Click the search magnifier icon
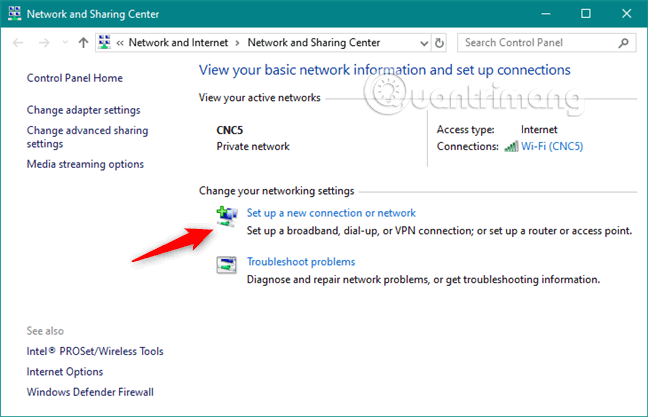 coord(623,43)
